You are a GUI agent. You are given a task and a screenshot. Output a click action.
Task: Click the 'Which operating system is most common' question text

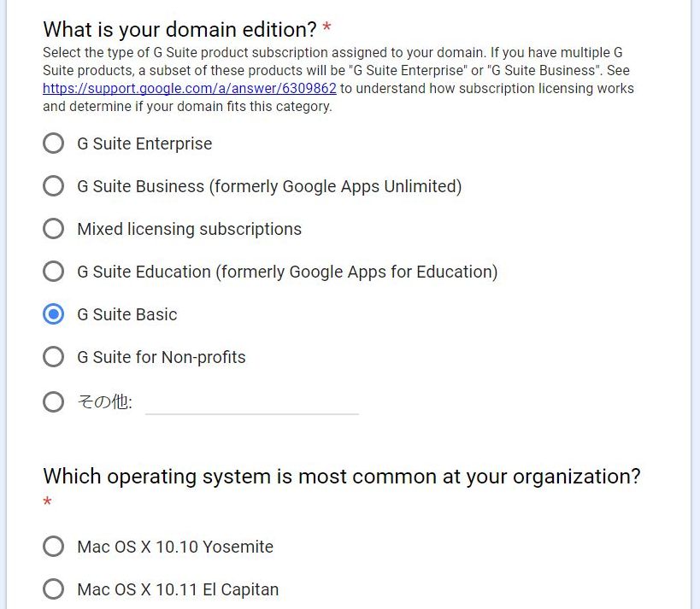pyautogui.click(x=342, y=477)
